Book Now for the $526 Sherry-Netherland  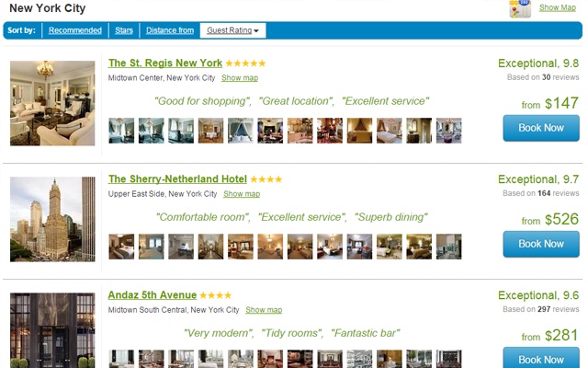pos(541,244)
